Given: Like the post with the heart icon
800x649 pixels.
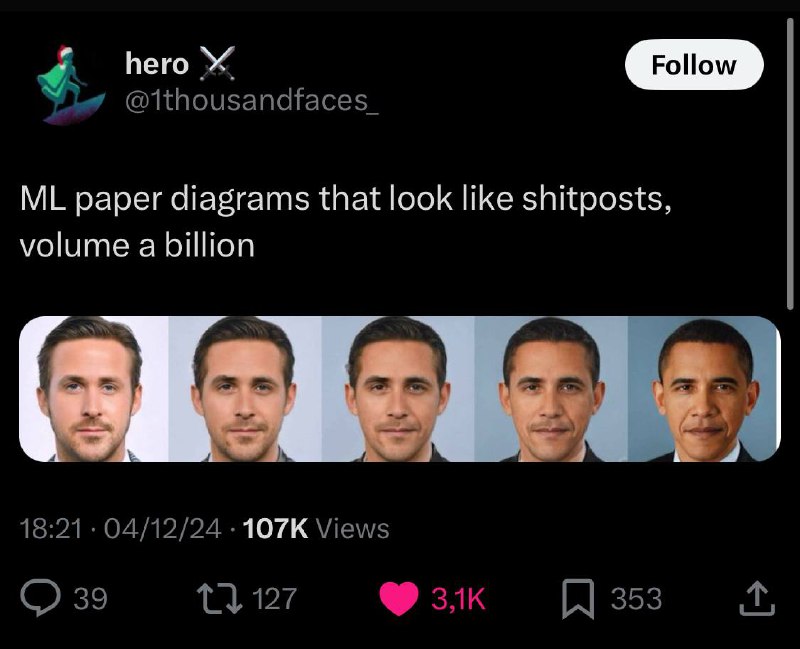Looking at the screenshot, I should 402,598.
